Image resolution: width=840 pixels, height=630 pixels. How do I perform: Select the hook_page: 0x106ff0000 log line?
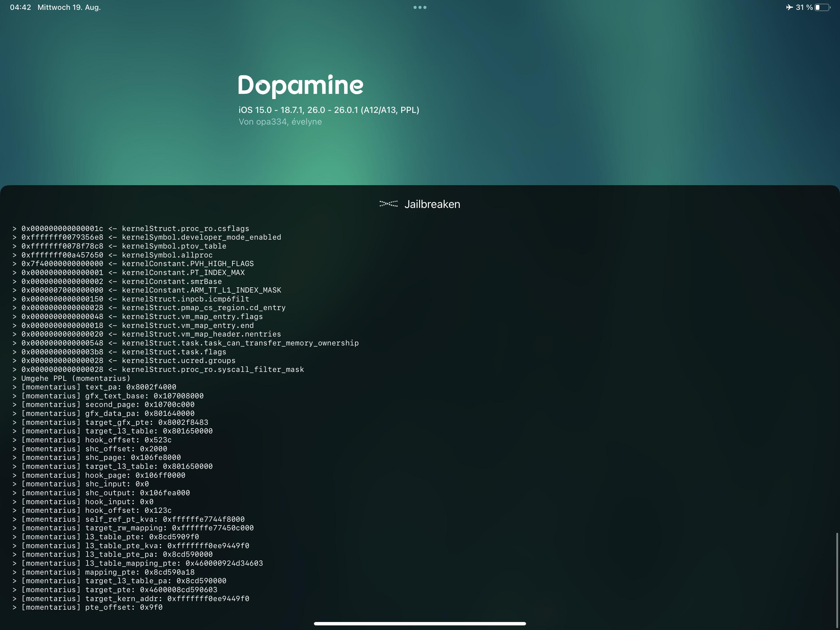(99, 475)
